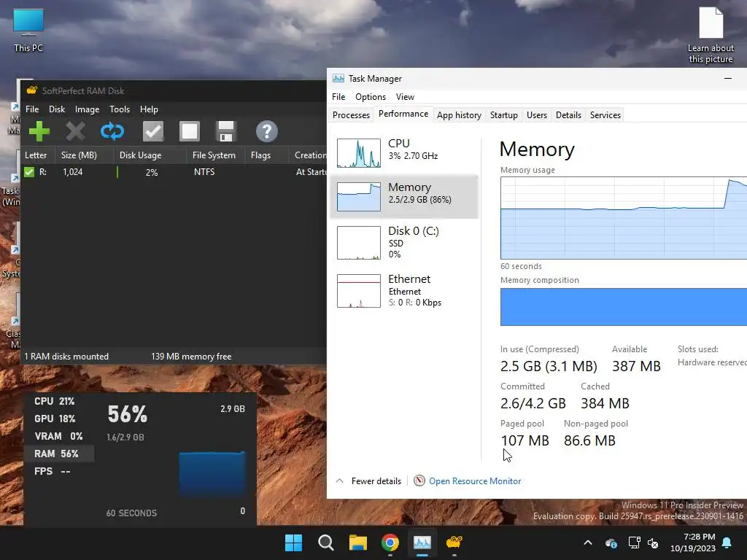747x560 pixels.
Task: Select GPU 18% row in performance overlay
Action: pyautogui.click(x=59, y=419)
